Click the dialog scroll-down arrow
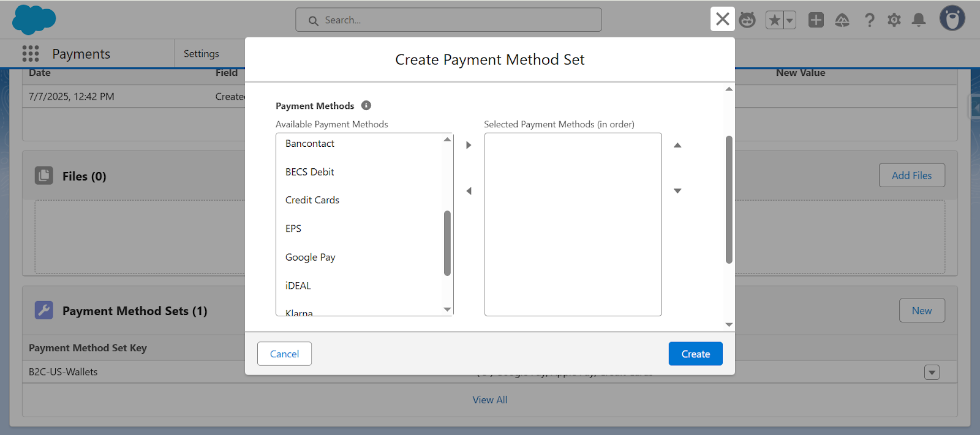 729,325
